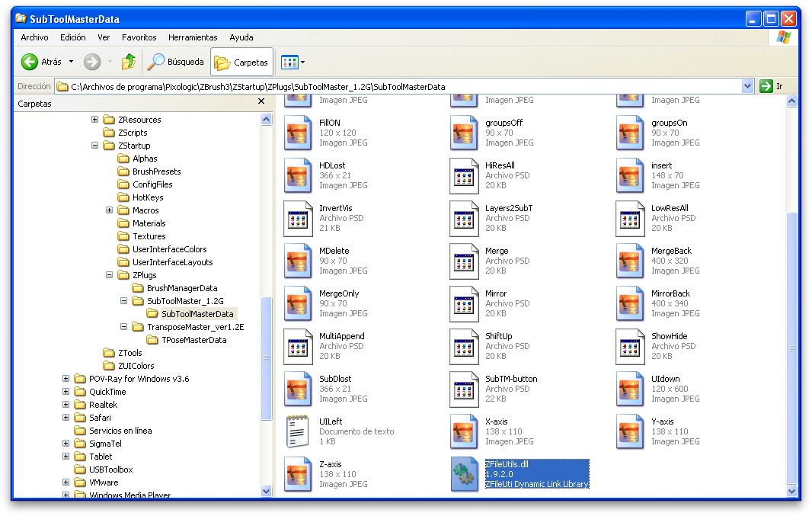The image size is (812, 516).
Task: Select the ZTools folder in tree
Action: [129, 353]
